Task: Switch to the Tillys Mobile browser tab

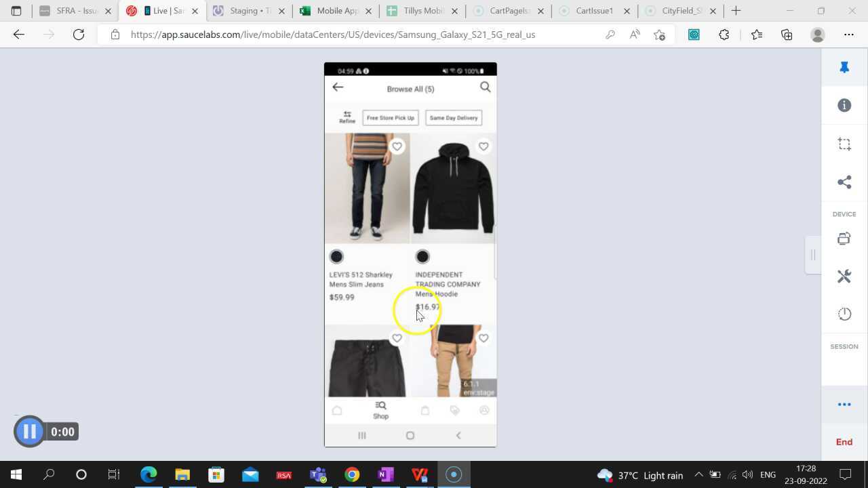Action: click(422, 11)
